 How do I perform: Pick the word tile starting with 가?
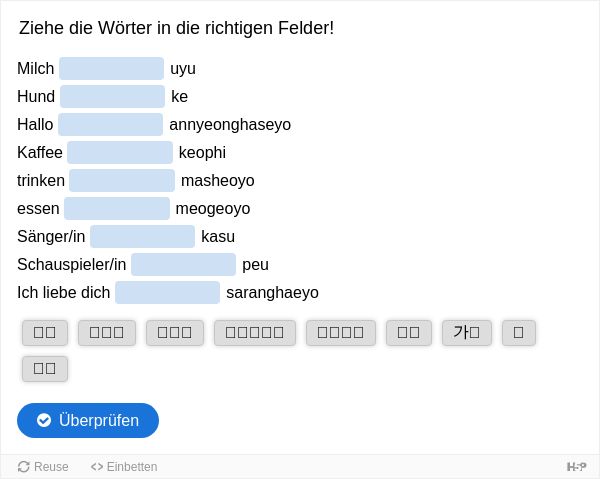pyautogui.click(x=467, y=332)
